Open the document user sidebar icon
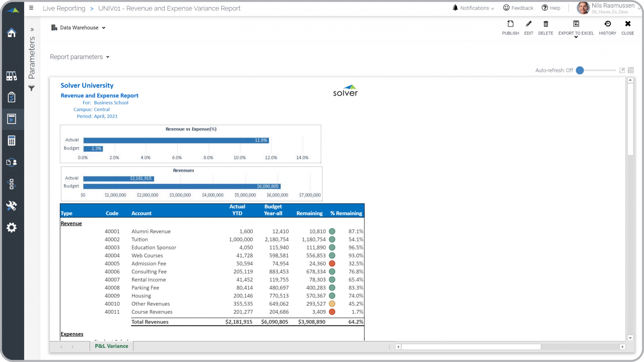644x362 pixels. click(x=12, y=162)
